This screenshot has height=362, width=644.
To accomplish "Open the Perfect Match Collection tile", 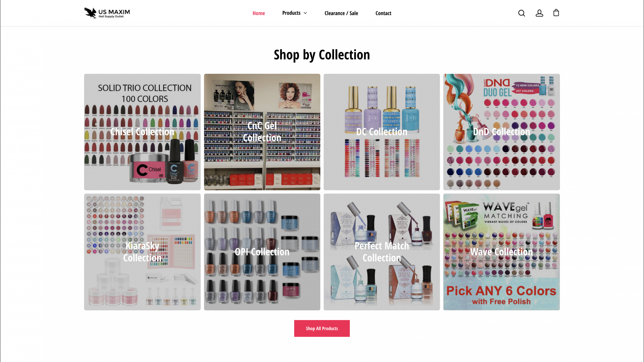I will click(382, 252).
